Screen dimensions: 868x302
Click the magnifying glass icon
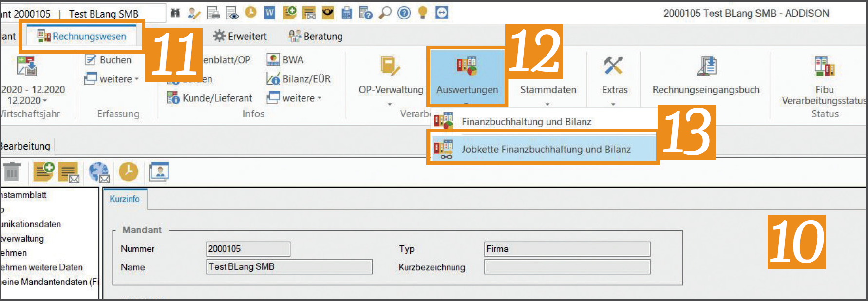coord(385,13)
